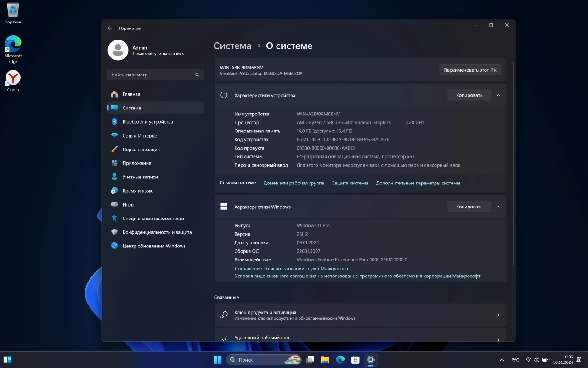588x368 pixels.
Task: Open Приложения sidebar icon
Action: (x=114, y=163)
